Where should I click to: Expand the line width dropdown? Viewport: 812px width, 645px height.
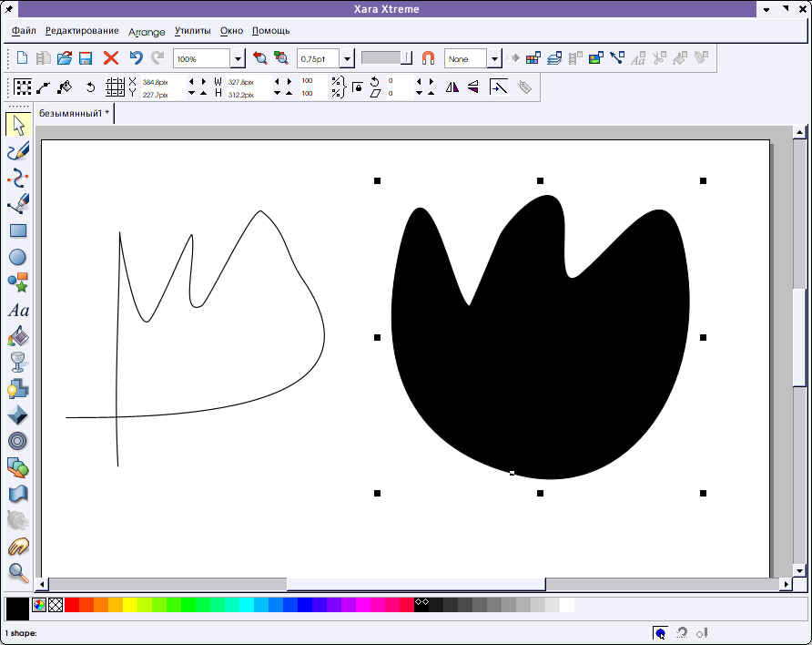coord(347,59)
